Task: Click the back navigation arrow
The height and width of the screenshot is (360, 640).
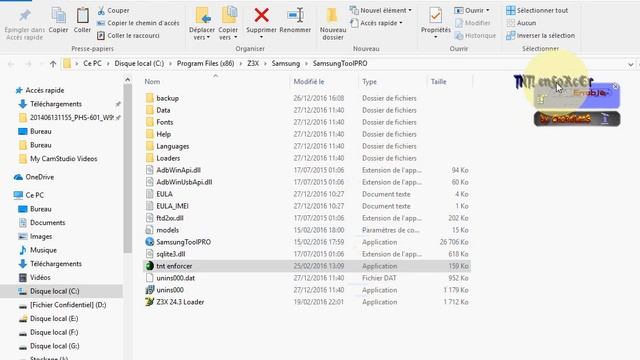Action: tap(11, 64)
